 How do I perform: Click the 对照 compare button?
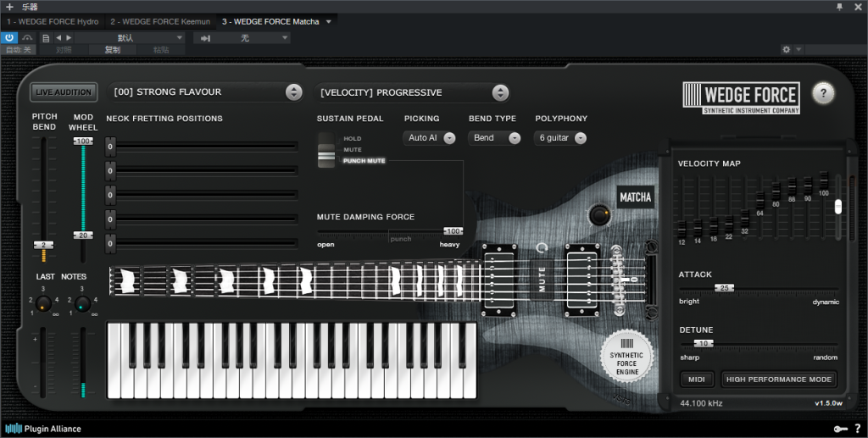64,50
